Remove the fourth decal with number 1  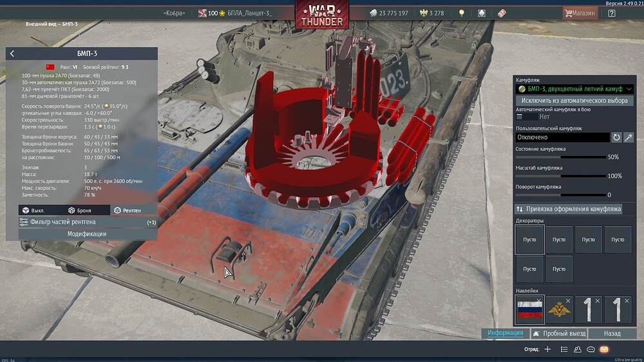point(627,301)
